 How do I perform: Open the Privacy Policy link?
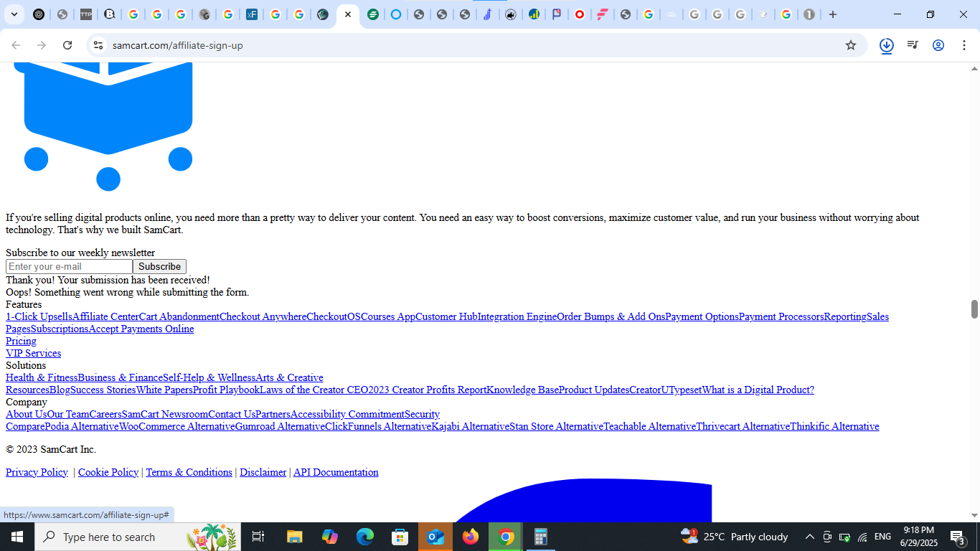(x=37, y=472)
